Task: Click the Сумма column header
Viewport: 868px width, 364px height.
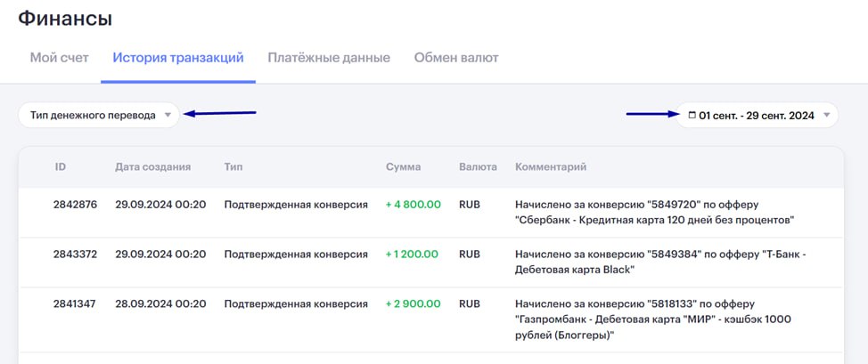Action: [x=403, y=166]
